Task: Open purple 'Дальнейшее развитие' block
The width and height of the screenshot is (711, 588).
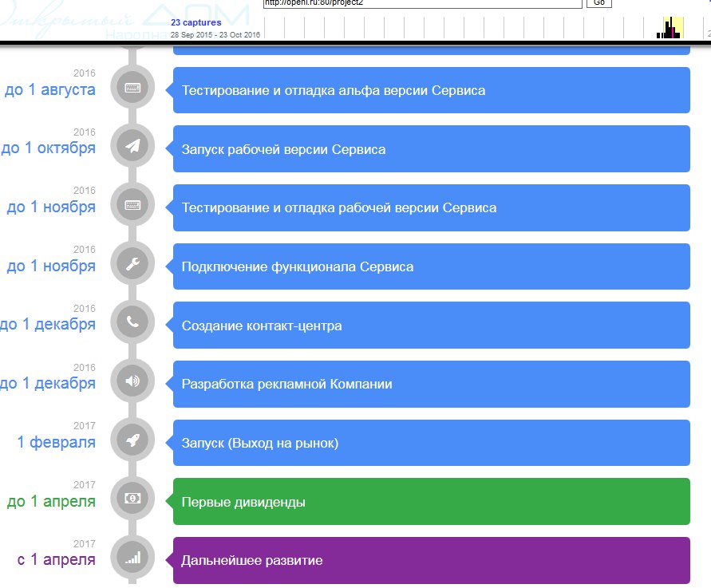Action: coord(431,560)
